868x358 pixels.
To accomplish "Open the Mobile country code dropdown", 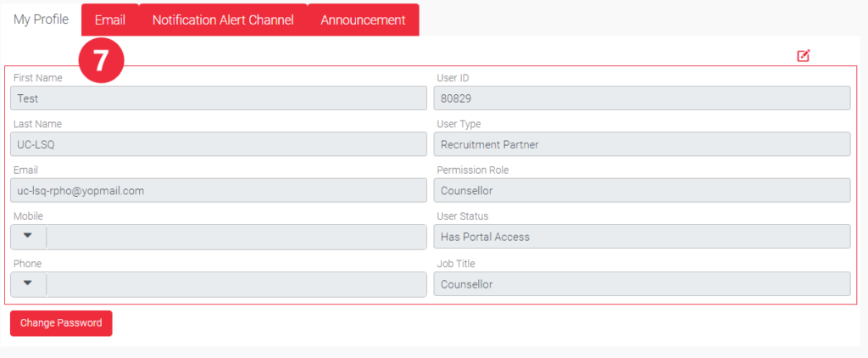I will (28, 237).
